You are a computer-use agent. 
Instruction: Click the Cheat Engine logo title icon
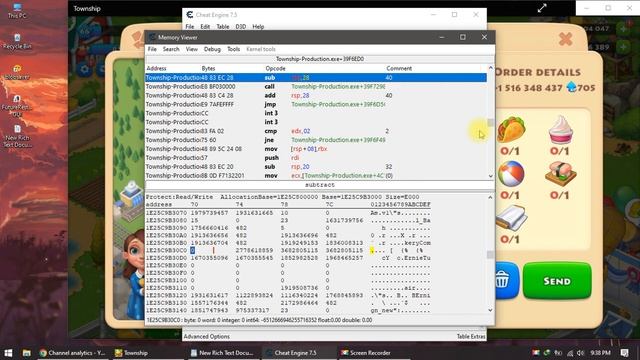[189, 15]
